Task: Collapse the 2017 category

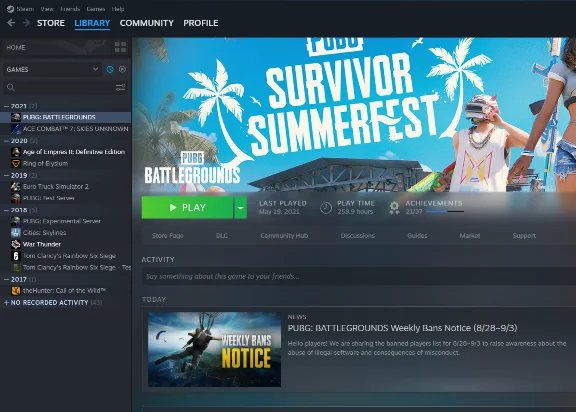Action: (x=6, y=279)
